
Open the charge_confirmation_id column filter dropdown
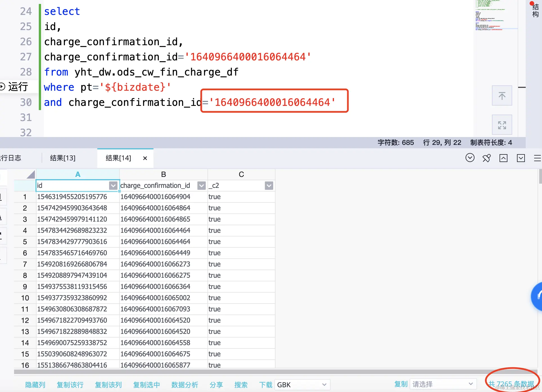201,186
